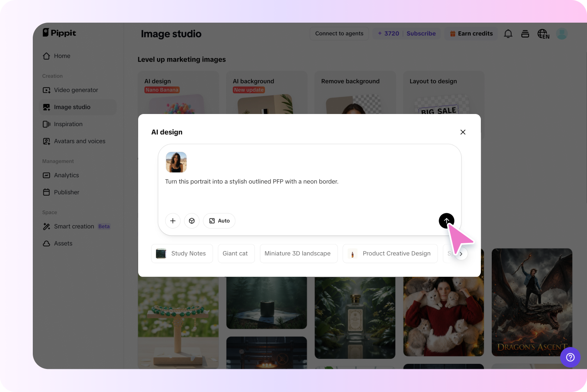Screen dimensions: 587x392
Task: Submit the prompt with the arrow button
Action: tap(446, 221)
